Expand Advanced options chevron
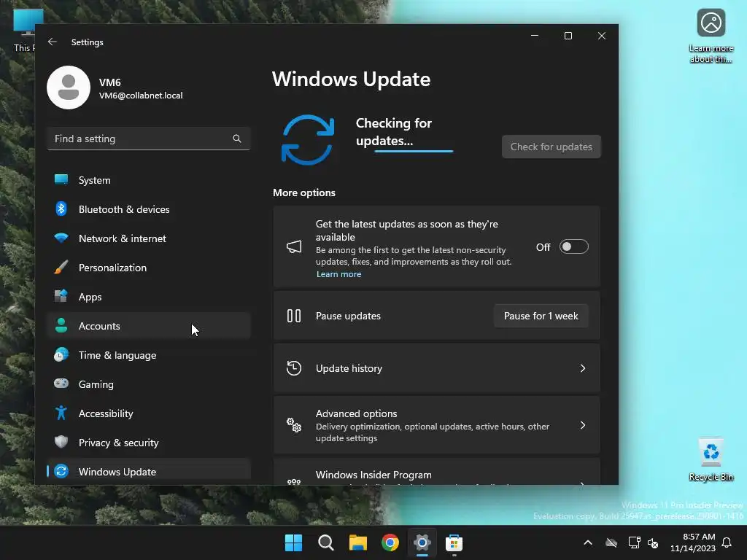 click(583, 425)
